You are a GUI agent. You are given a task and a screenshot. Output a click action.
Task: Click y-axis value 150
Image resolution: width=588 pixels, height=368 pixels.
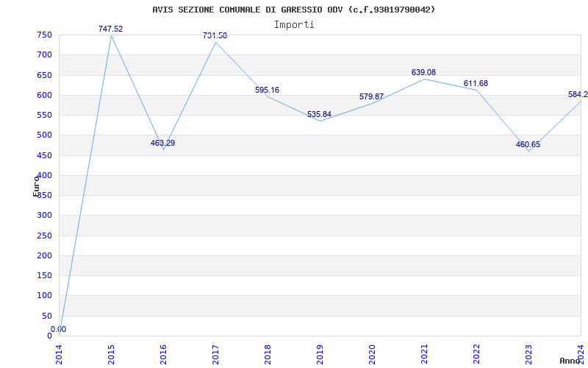click(x=44, y=276)
